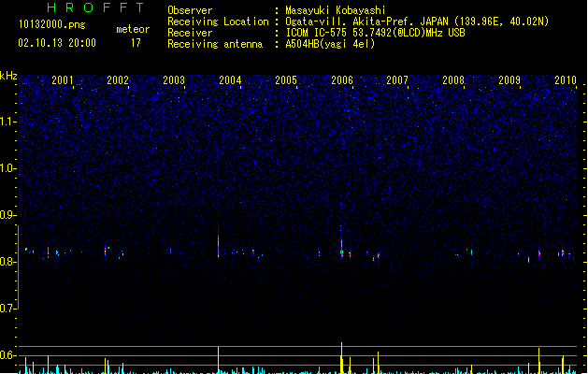Click receiver value ICOM IC-575 53.7492 MHz USB
This screenshot has width=588, height=374.
(376, 33)
